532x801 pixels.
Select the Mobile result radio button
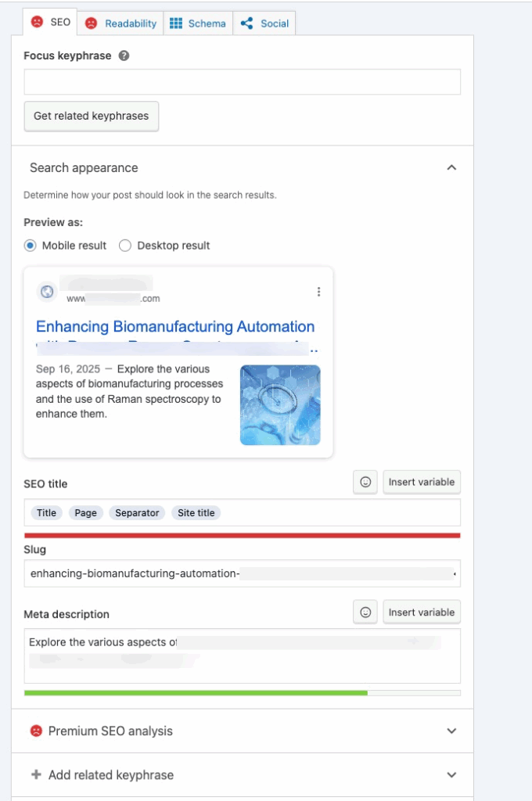pos(31,246)
